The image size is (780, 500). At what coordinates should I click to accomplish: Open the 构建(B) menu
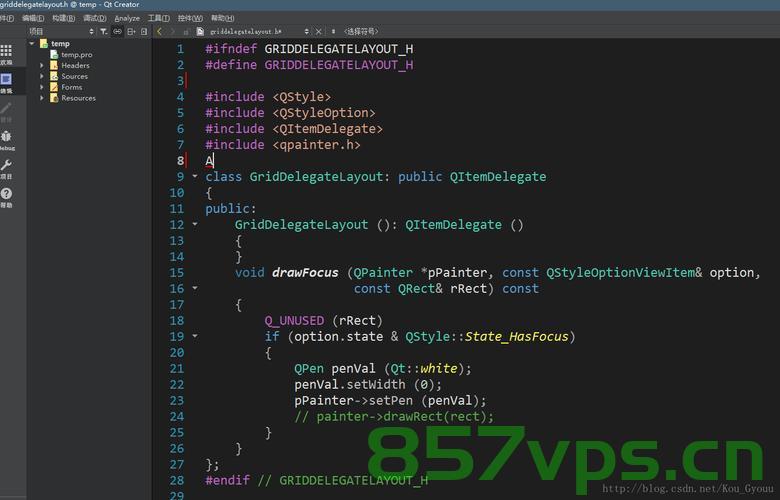point(64,18)
